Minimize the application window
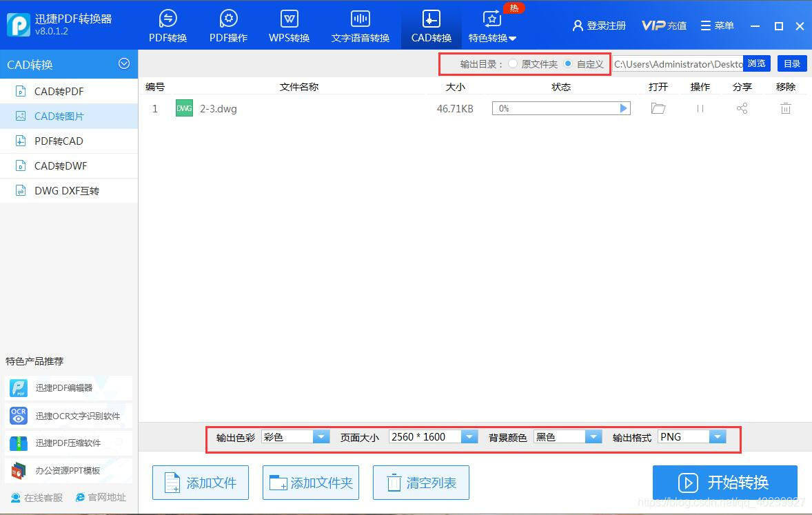Image resolution: width=812 pixels, height=515 pixels. tap(755, 26)
